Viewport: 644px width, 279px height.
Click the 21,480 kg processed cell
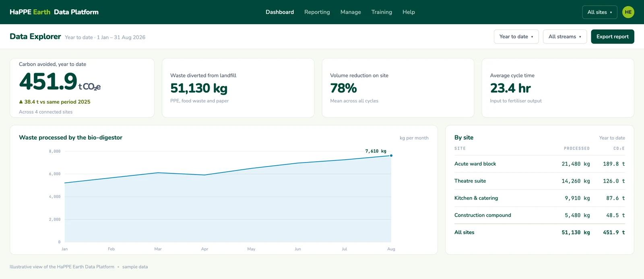(x=576, y=164)
